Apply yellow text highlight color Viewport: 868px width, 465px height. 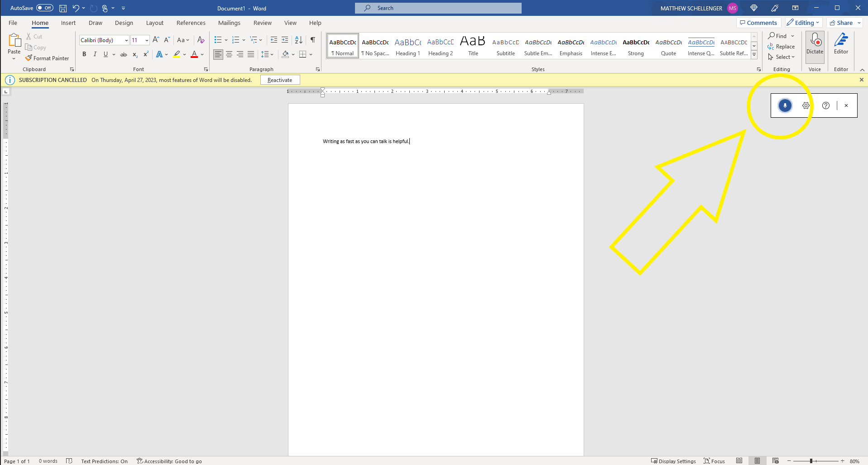coord(177,54)
